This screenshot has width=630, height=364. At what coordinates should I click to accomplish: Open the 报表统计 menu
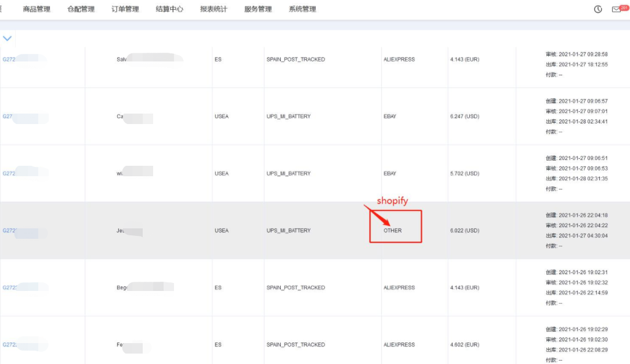[x=213, y=9]
